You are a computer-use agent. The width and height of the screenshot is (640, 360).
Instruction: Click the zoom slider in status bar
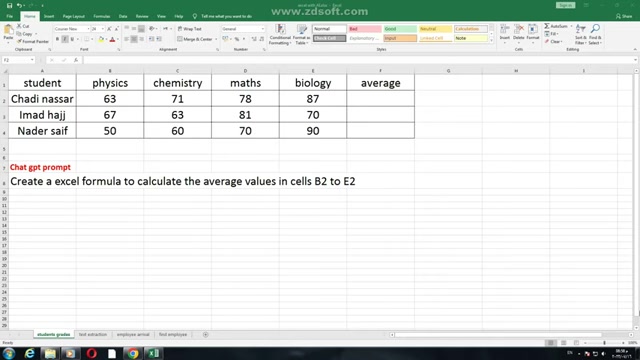pos(604,343)
